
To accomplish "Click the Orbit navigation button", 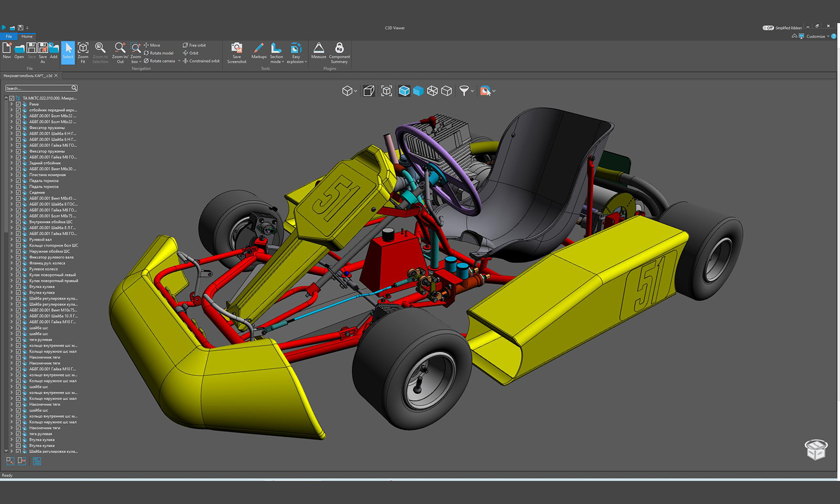I will 191,53.
